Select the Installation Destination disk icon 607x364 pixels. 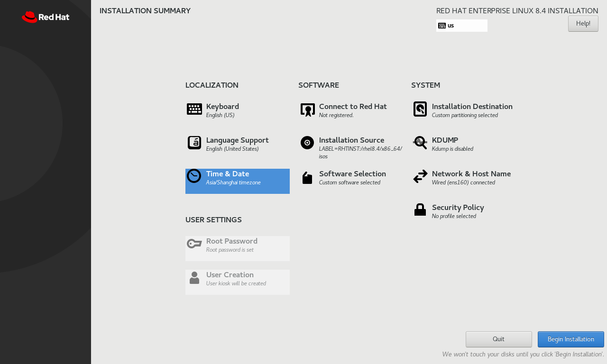tap(420, 109)
